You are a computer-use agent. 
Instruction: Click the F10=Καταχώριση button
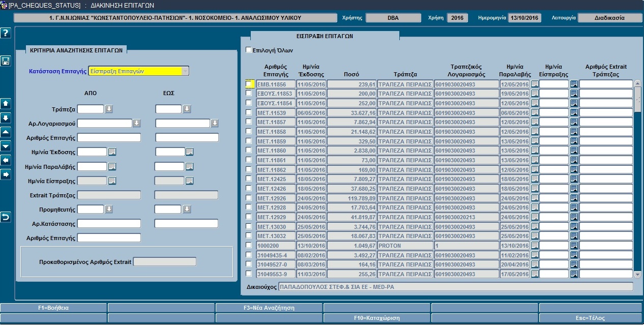click(377, 318)
